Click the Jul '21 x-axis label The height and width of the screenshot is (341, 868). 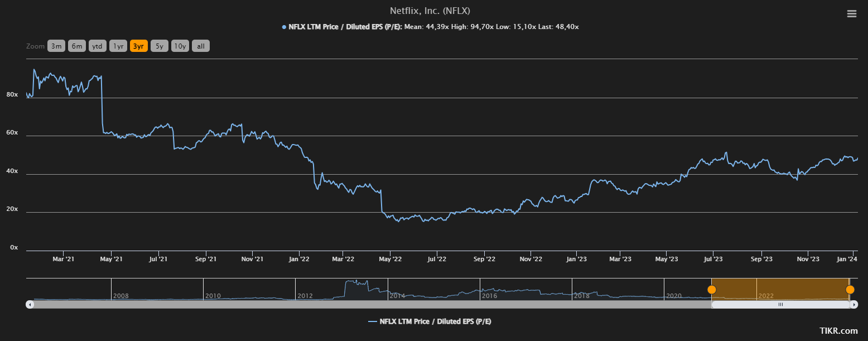pos(158,259)
